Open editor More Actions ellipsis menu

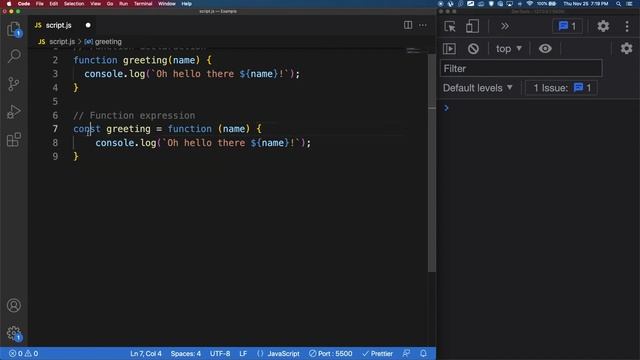423,25
